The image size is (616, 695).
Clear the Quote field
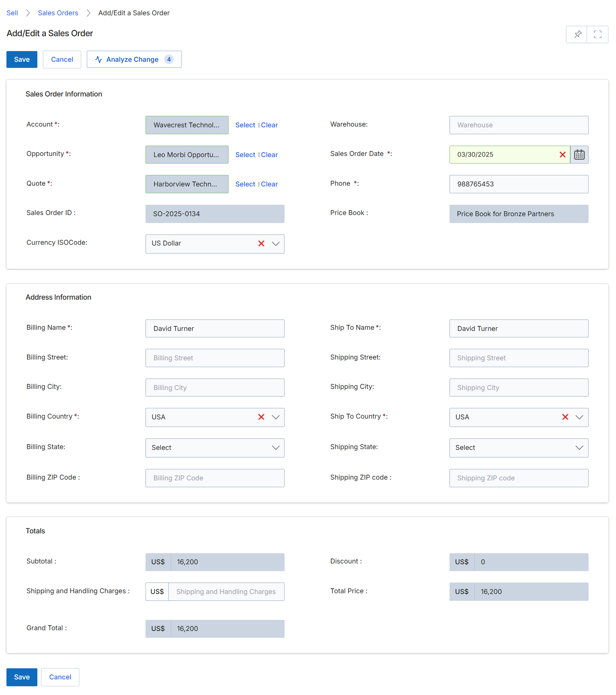(x=269, y=184)
